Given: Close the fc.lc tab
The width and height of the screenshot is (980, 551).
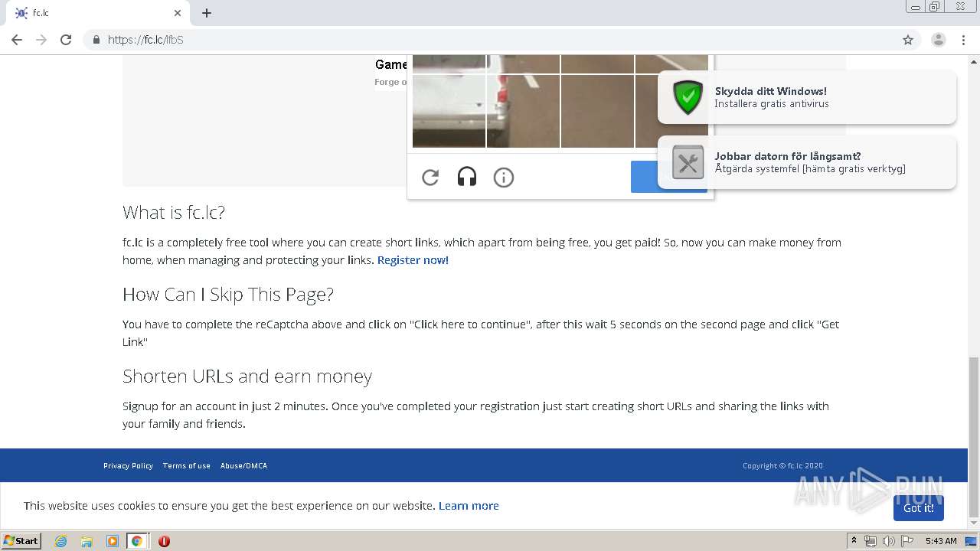Looking at the screenshot, I should [178, 13].
